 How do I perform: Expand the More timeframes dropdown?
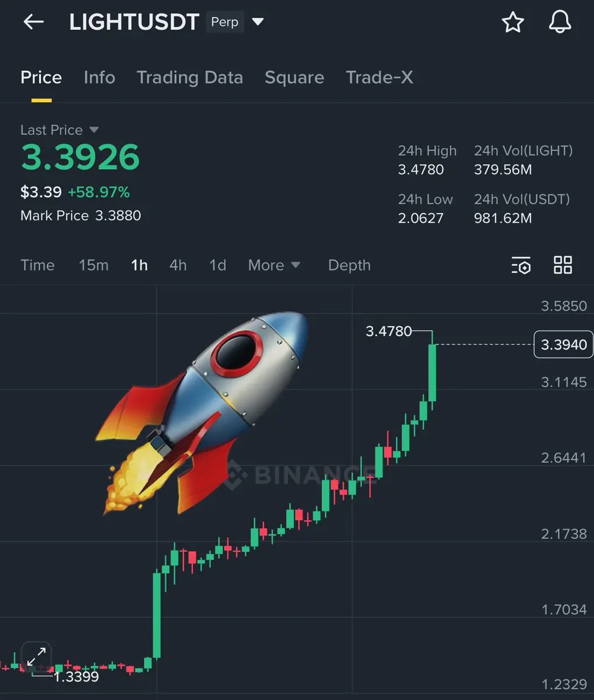click(x=274, y=265)
